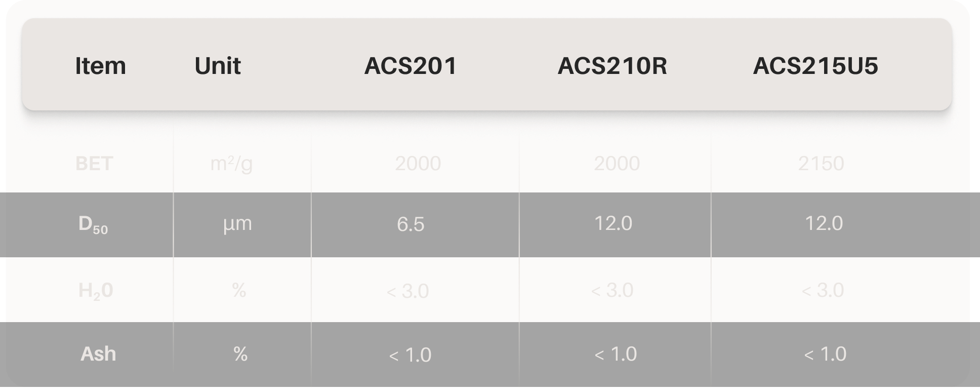Viewport: 980px width, 391px height.
Task: Click blank space between µm and % cells
Action: pos(241,290)
